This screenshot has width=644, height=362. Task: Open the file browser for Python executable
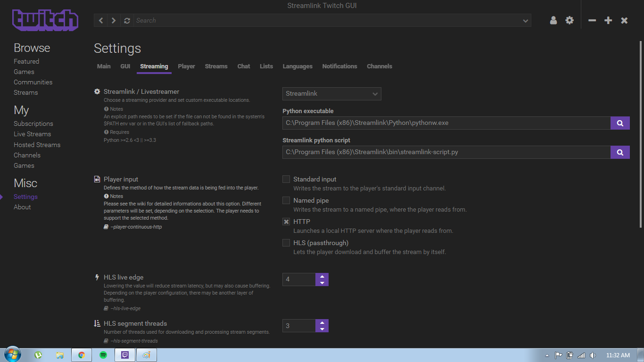(x=620, y=123)
